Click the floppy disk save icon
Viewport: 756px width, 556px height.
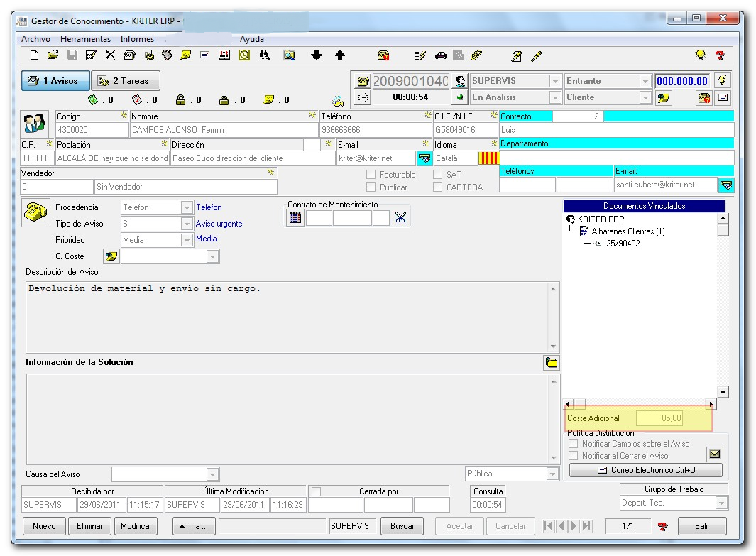pos(72,55)
